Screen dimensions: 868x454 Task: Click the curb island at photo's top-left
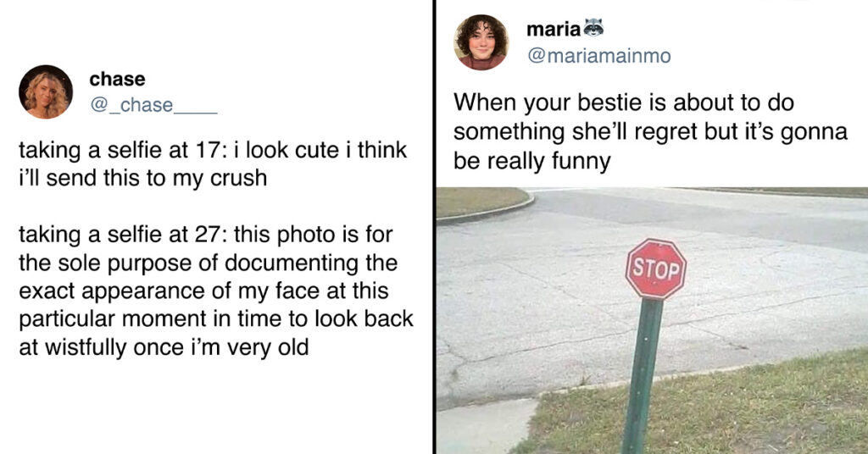point(481,202)
